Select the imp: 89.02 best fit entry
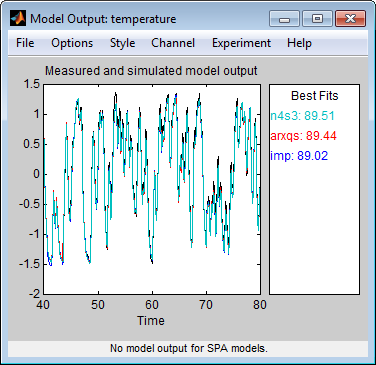 299,156
